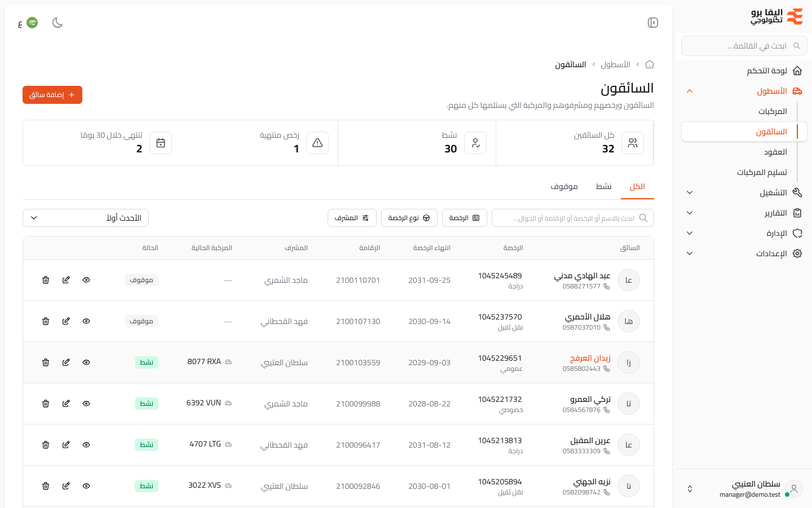The image size is (812, 508).
Task: Delete driver عرين المقبل trash icon
Action: pyautogui.click(x=46, y=445)
